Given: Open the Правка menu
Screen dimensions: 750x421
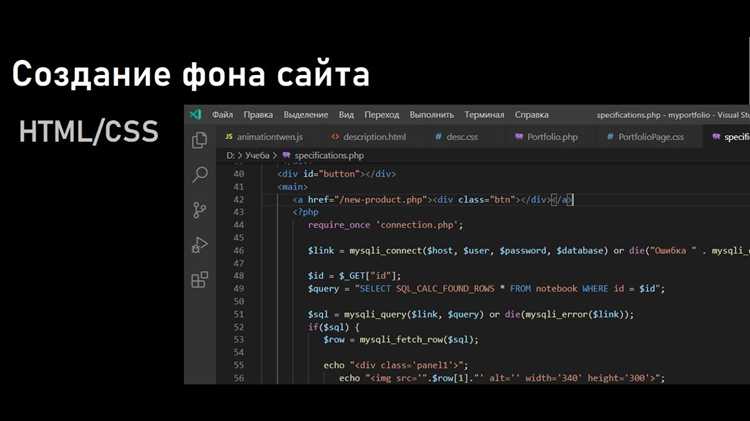Looking at the screenshot, I should click(258, 115).
